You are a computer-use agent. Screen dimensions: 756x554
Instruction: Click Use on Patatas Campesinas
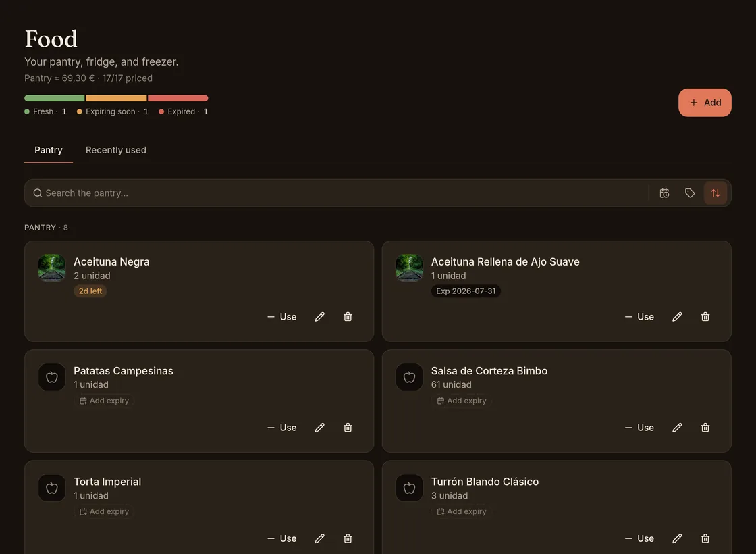[x=282, y=428]
